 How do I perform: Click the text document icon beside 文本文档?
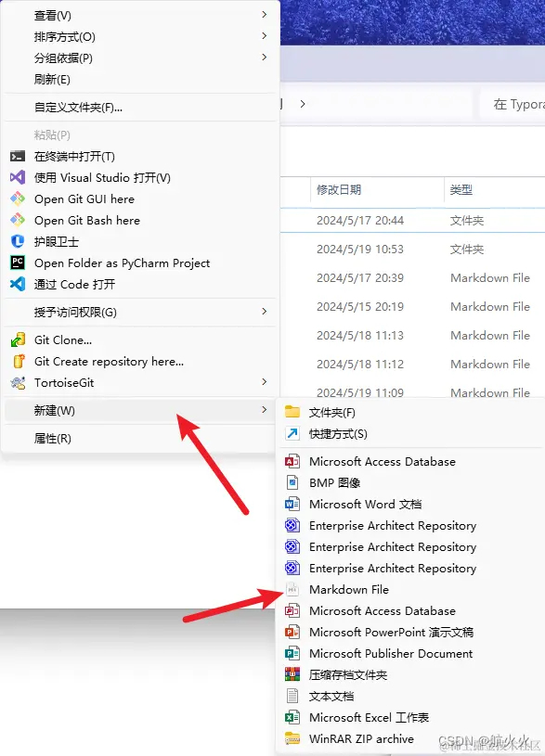click(x=292, y=696)
